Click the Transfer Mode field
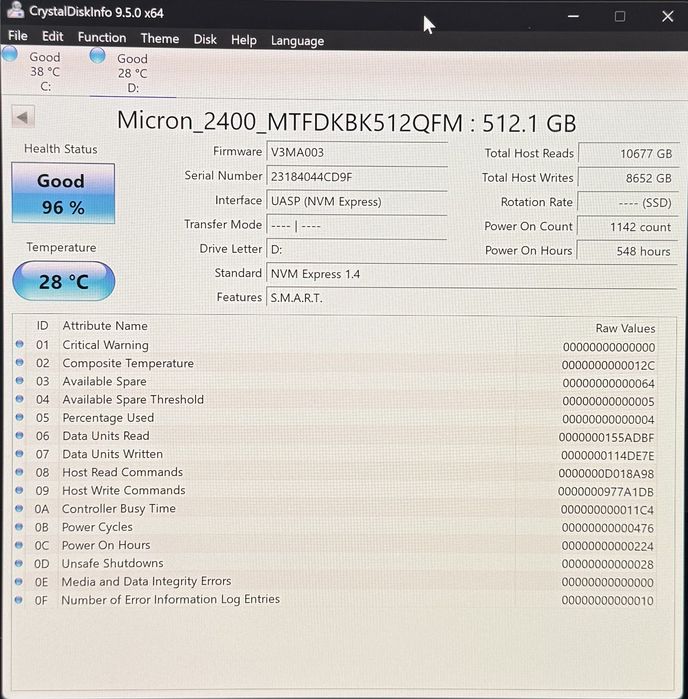This screenshot has height=699, width=688. 357,226
